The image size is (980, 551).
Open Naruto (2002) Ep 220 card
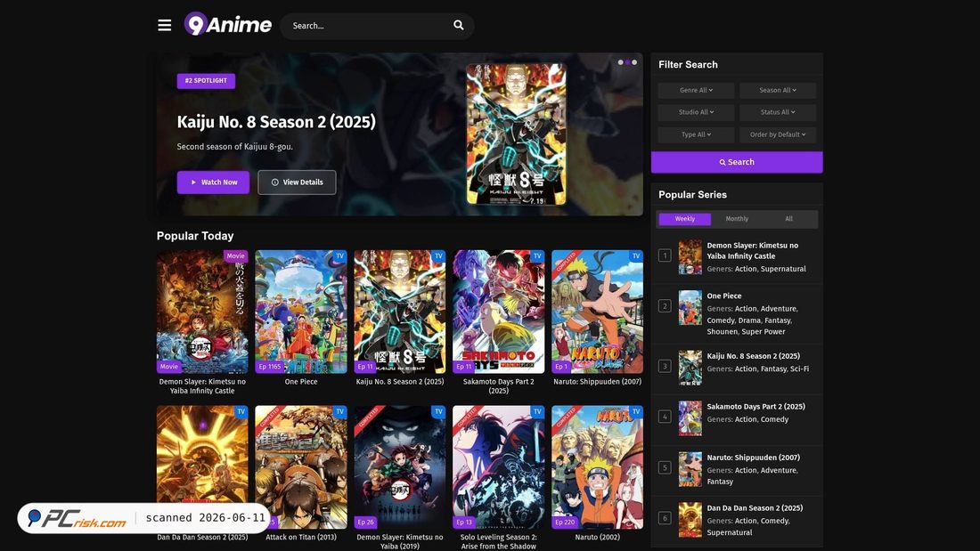(x=597, y=467)
